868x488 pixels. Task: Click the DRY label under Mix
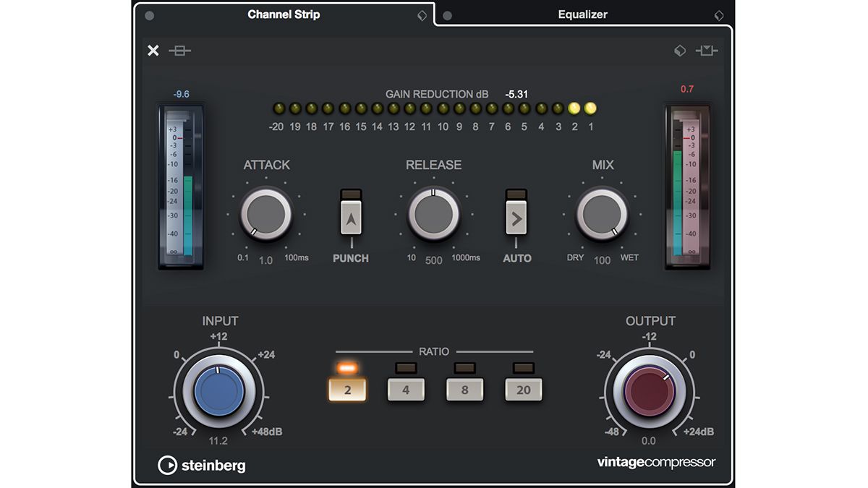click(576, 257)
